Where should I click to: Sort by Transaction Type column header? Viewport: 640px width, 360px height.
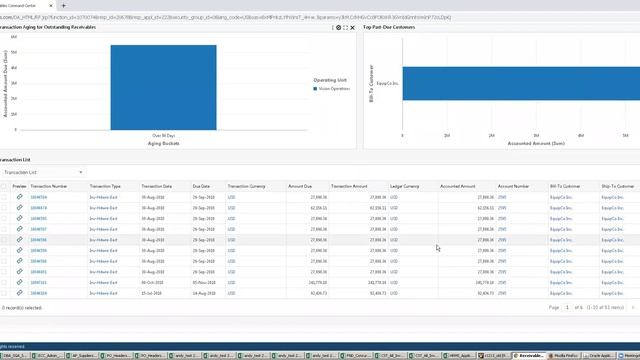pyautogui.click(x=105, y=186)
